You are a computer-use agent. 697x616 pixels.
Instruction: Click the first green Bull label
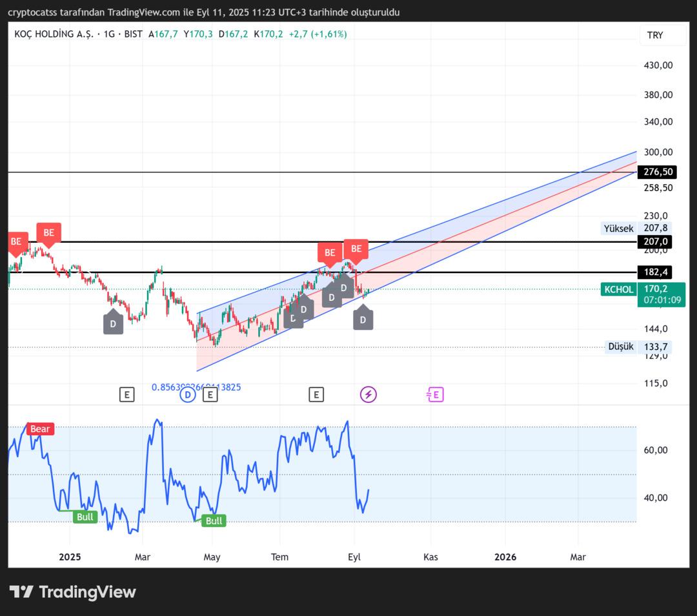tap(85, 517)
